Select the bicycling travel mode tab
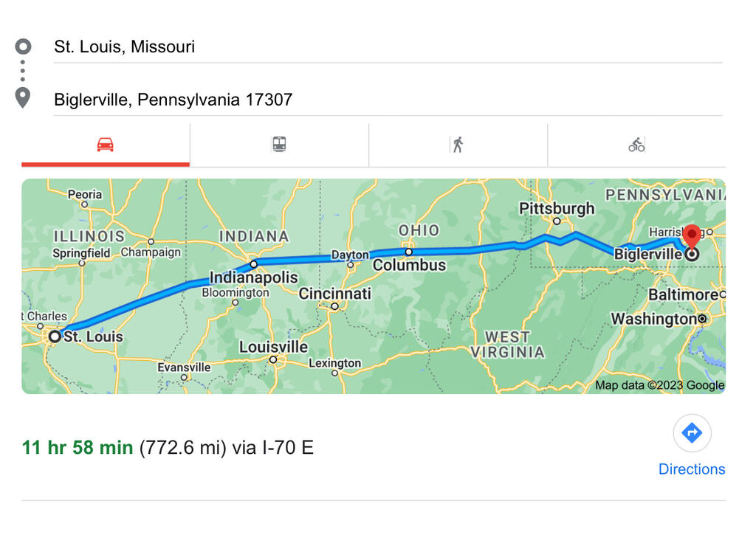 click(x=636, y=145)
